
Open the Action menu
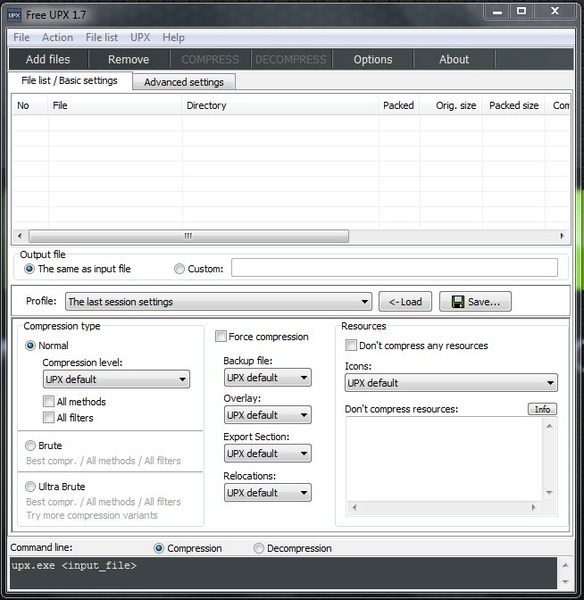click(57, 38)
